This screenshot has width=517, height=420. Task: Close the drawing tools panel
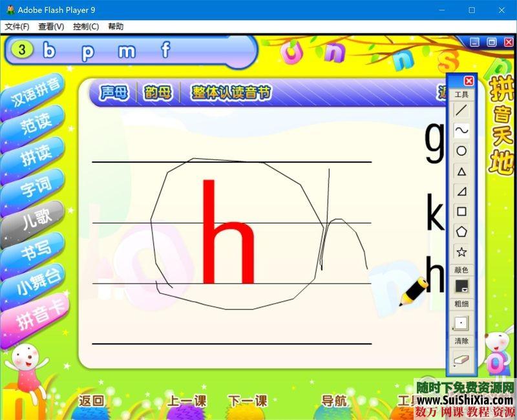(469, 81)
